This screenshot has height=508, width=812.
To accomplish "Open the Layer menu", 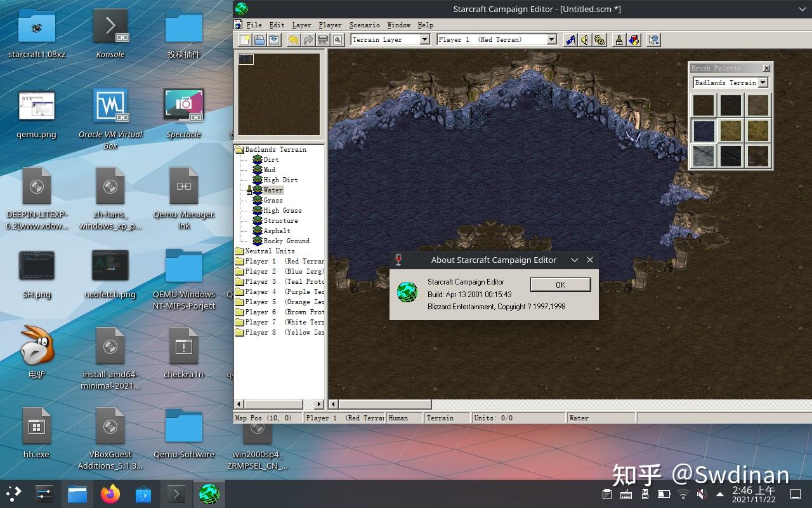I will (301, 25).
